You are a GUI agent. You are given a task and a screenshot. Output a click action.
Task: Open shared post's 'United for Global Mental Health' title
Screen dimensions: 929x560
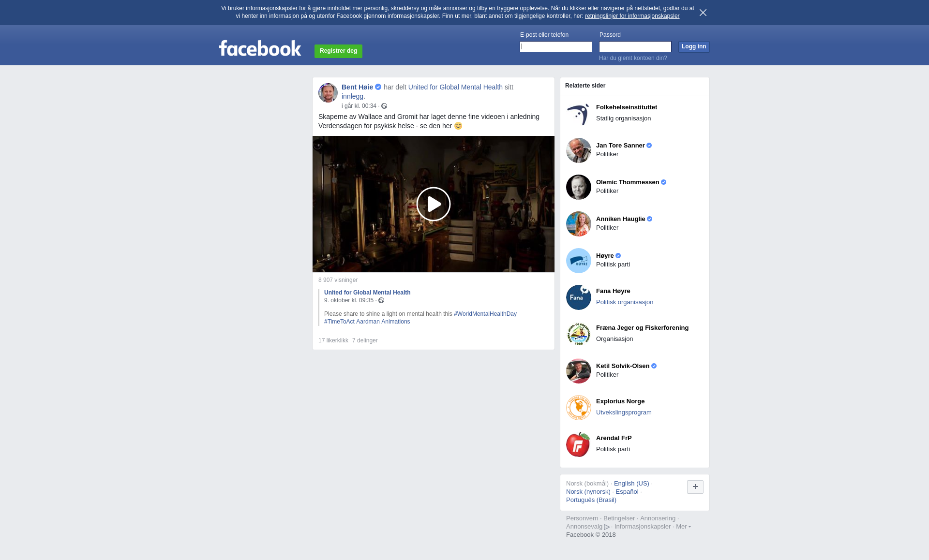(x=367, y=293)
